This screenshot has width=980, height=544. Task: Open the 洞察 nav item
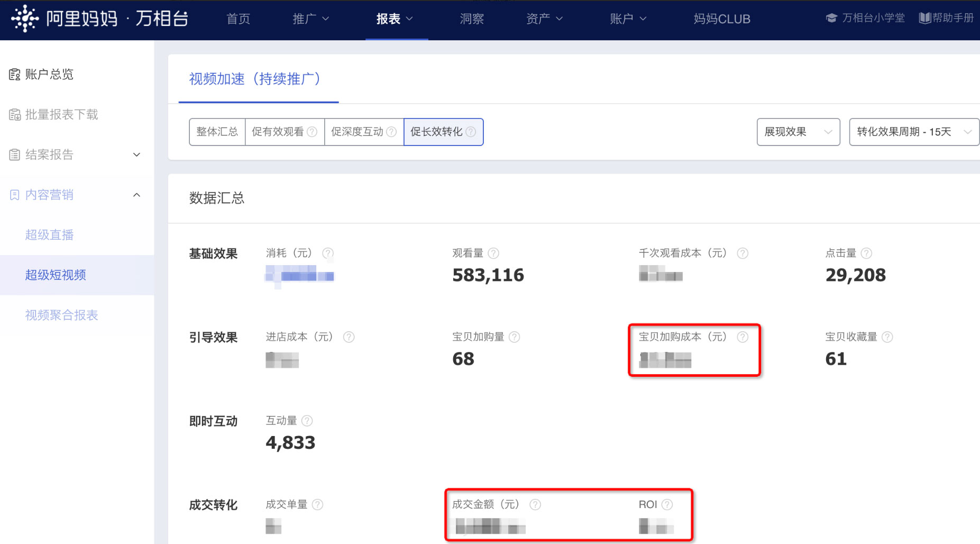click(x=472, y=19)
